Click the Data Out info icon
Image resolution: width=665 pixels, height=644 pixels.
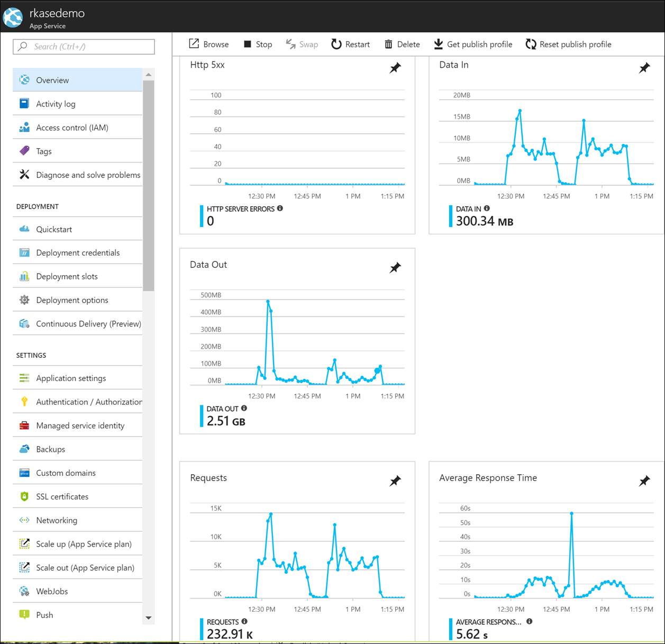click(243, 408)
